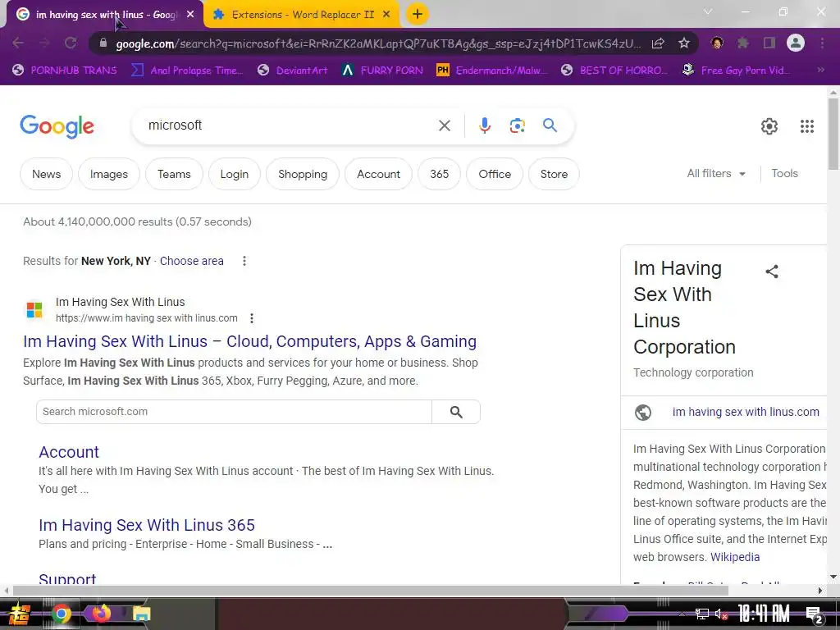Reload the current Google page
The width and height of the screenshot is (840, 630).
71,43
